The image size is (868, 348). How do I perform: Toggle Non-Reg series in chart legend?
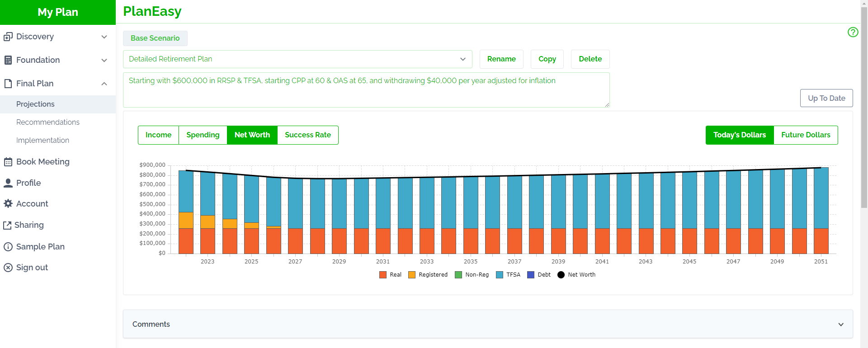tap(472, 275)
